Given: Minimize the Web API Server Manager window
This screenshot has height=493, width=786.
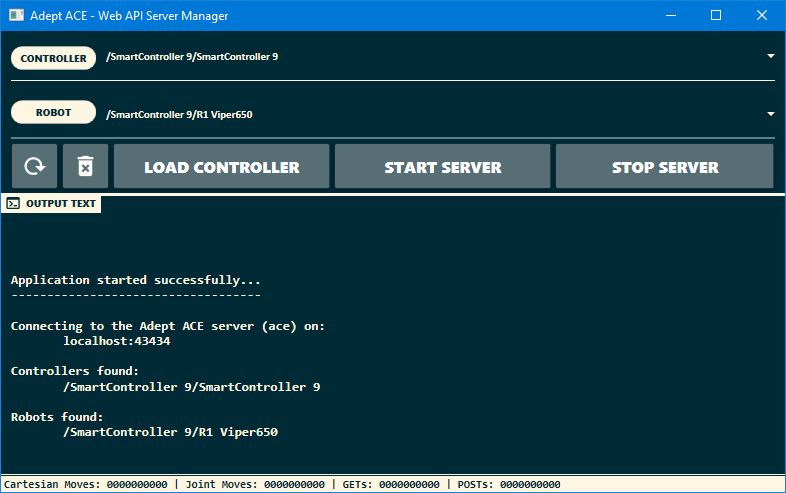Looking at the screenshot, I should [x=671, y=15].
